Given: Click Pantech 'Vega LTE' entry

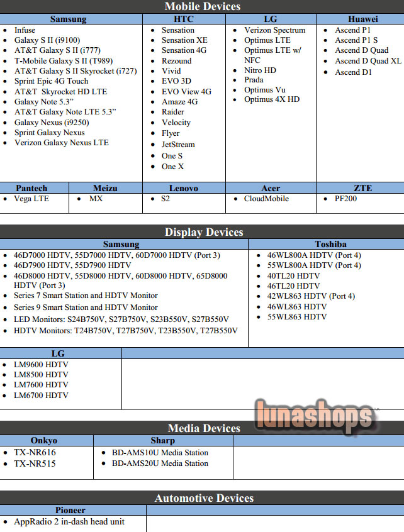Looking at the screenshot, I should coord(31,199).
